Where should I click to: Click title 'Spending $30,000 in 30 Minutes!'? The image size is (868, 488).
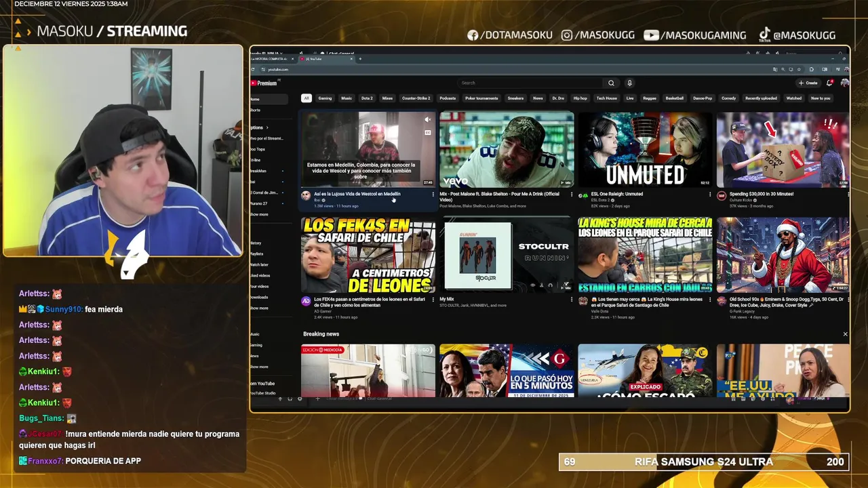click(x=762, y=194)
